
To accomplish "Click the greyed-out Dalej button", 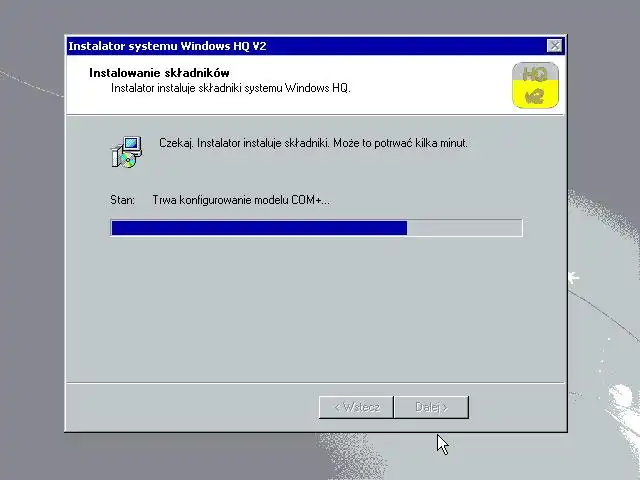I will click(x=431, y=407).
